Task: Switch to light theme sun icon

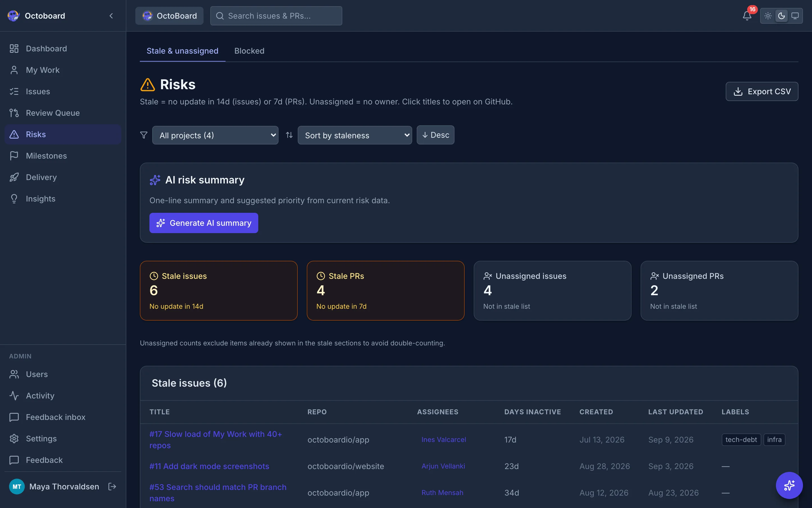Action: tap(768, 16)
